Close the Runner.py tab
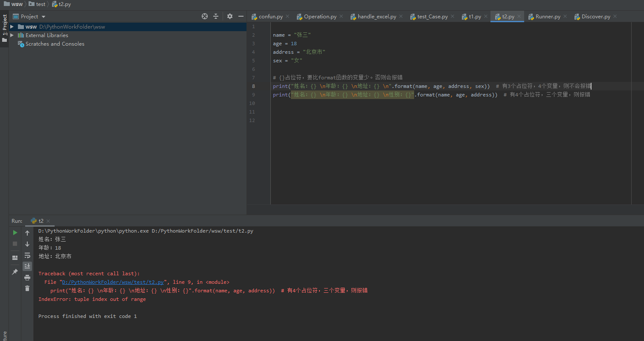The image size is (644, 341). tap(565, 16)
